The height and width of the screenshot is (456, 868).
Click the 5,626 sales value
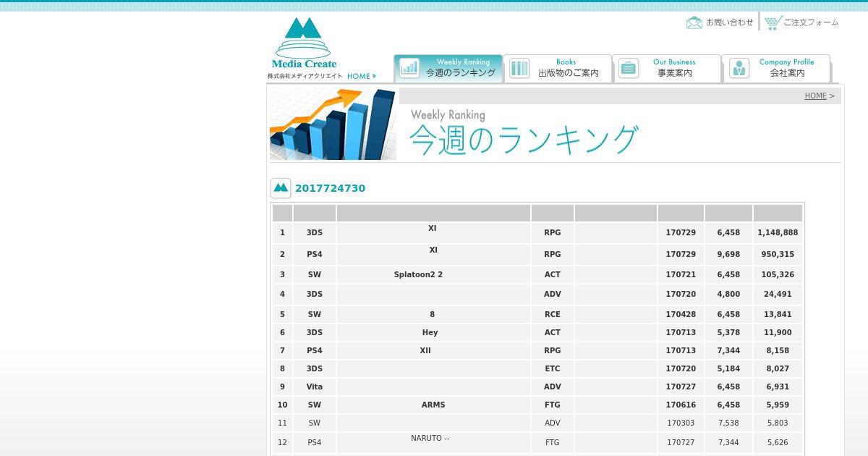[x=778, y=442]
